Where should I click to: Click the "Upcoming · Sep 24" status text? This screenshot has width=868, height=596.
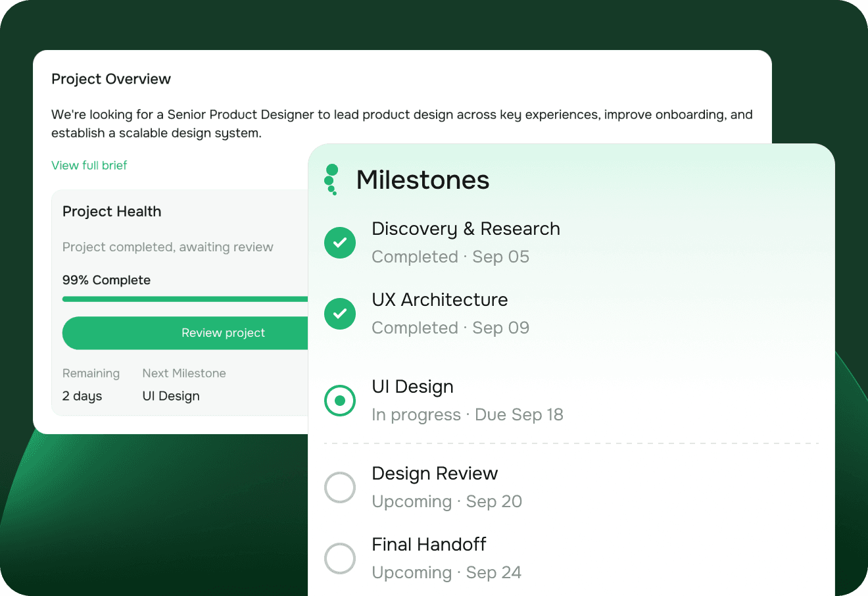[447, 572]
